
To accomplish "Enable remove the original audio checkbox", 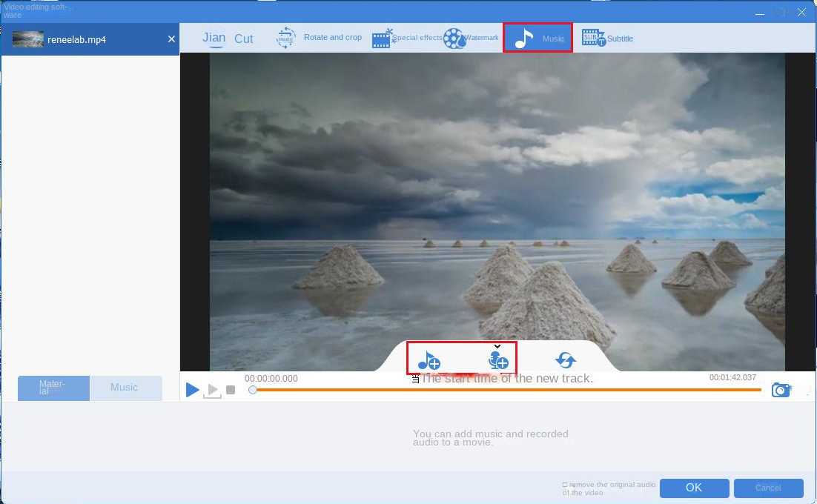I will tap(565, 485).
